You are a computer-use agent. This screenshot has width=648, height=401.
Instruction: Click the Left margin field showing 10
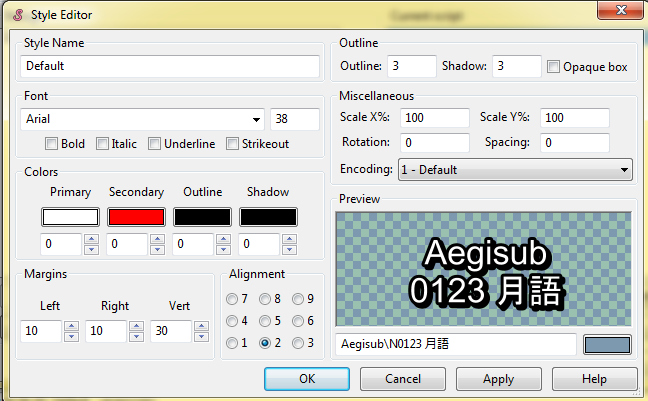pos(41,331)
